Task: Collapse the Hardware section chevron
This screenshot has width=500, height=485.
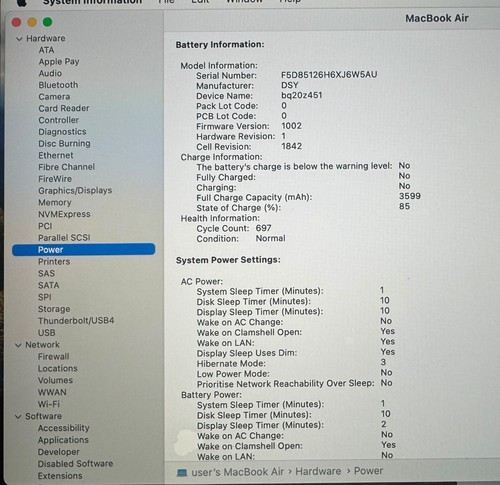Action: coord(19,39)
